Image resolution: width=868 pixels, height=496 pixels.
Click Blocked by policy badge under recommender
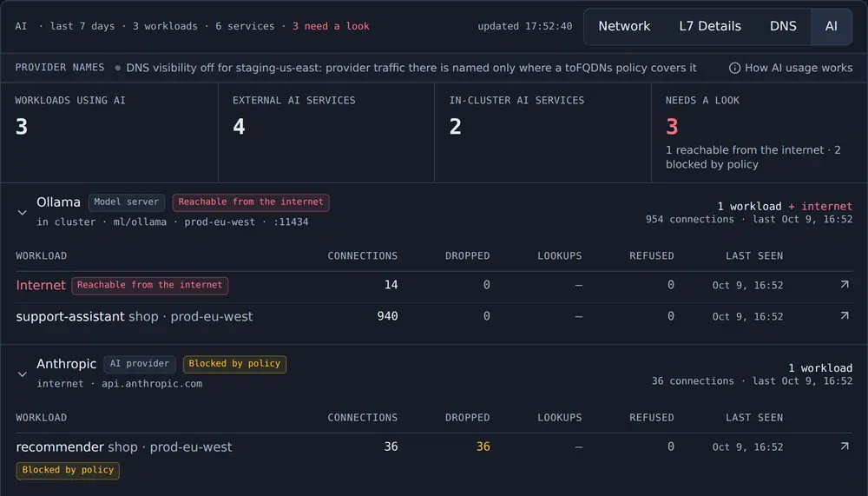click(68, 471)
